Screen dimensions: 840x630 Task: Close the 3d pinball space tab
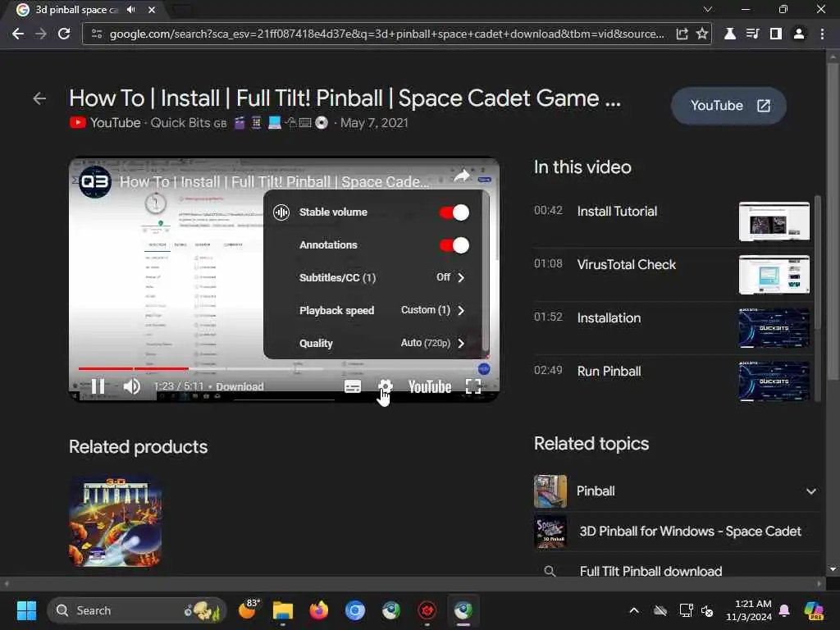[x=152, y=10]
